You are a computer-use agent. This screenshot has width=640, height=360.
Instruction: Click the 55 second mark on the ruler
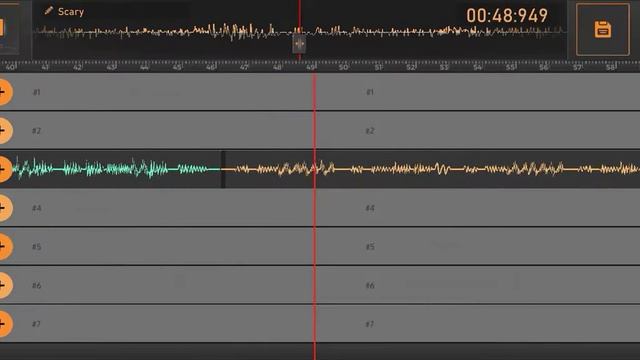511,67
